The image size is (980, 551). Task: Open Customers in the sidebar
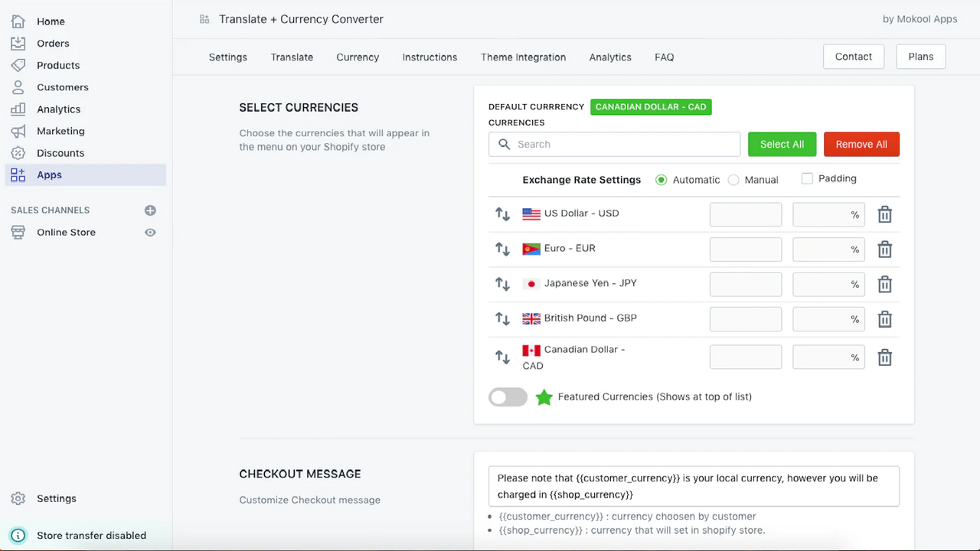63,87
